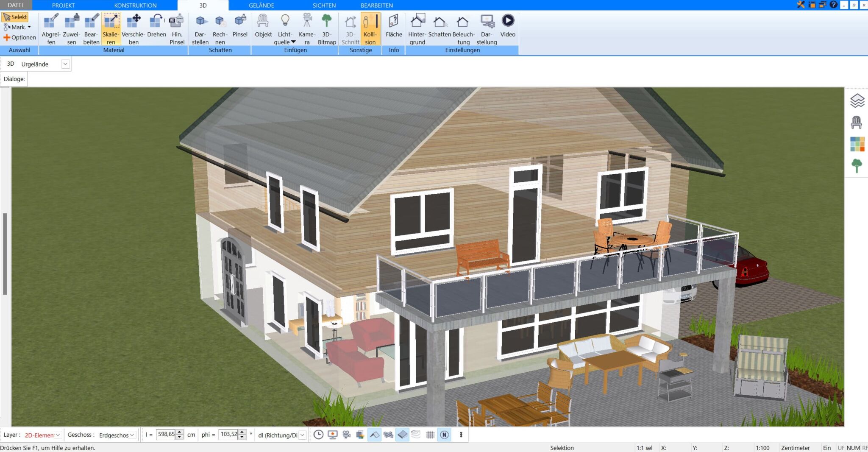Image resolution: width=868 pixels, height=452 pixels.
Task: Toggle the North orientation indicator
Action: 444,435
